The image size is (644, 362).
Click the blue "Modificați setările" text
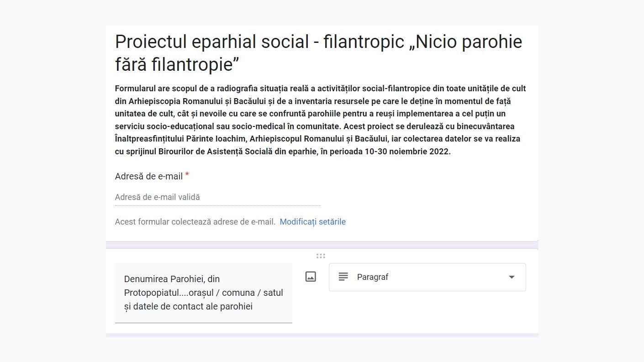click(312, 221)
